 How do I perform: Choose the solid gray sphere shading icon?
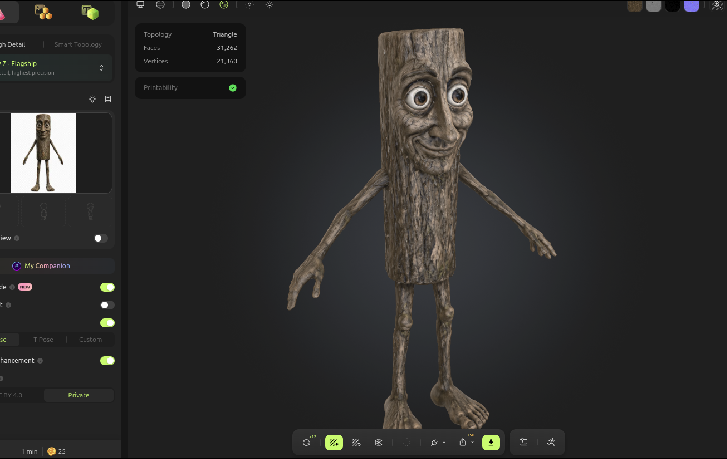coord(185,5)
